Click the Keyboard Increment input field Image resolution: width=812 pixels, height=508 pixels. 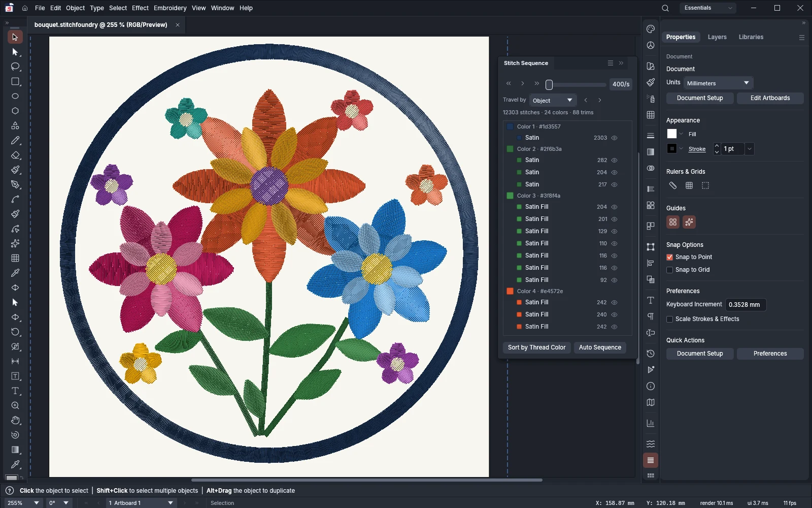tap(746, 305)
